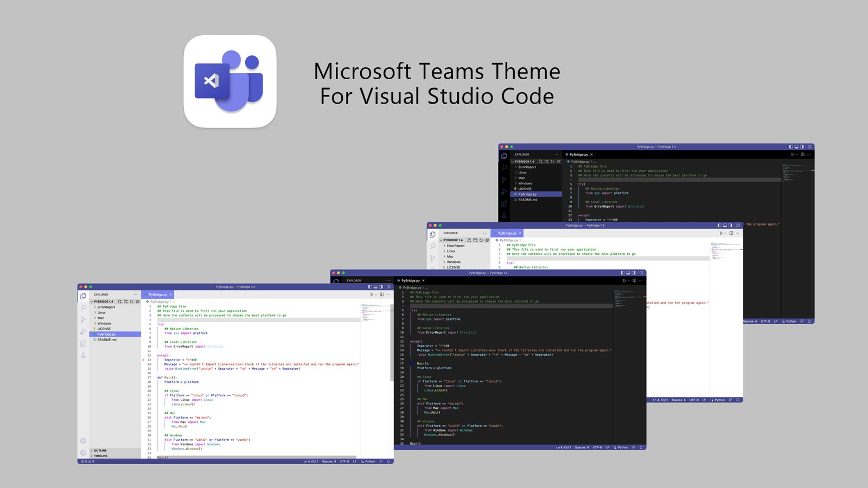Toggle secondary sidebar in top-right dark window

(802, 146)
